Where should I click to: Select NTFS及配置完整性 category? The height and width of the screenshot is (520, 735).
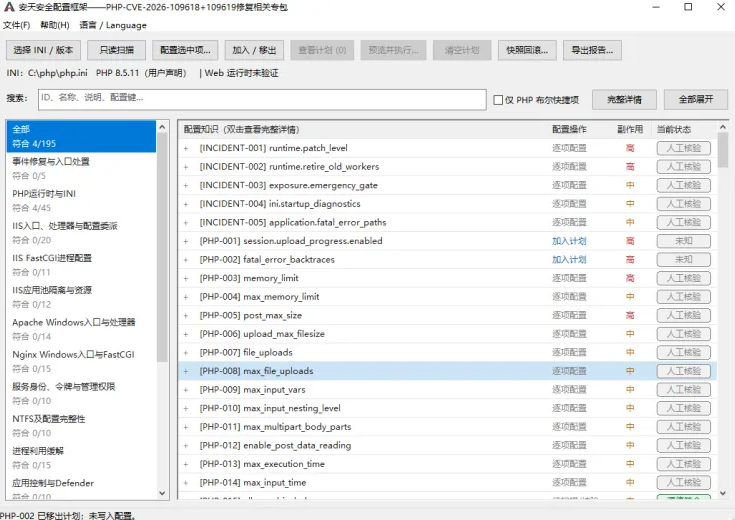point(81,426)
